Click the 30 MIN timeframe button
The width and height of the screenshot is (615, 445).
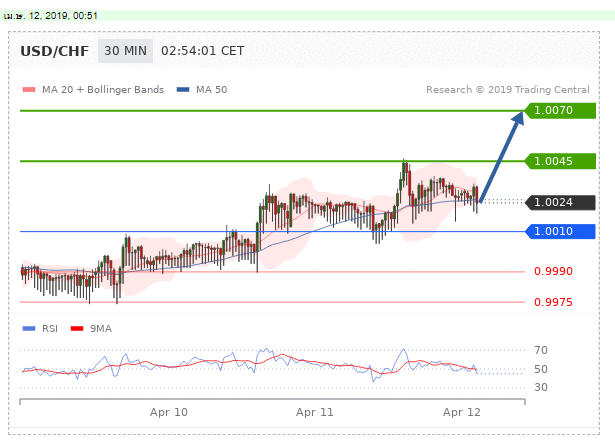(126, 51)
